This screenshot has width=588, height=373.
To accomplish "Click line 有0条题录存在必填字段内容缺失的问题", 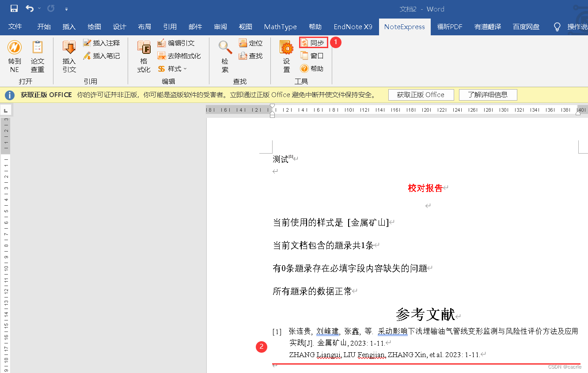I will [x=350, y=268].
